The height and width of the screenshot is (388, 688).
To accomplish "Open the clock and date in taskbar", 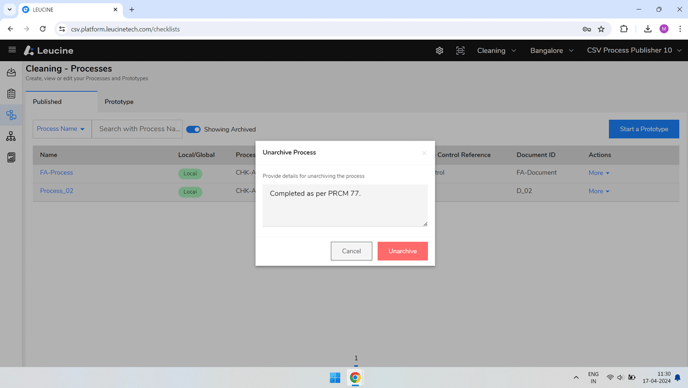I will [x=656, y=377].
